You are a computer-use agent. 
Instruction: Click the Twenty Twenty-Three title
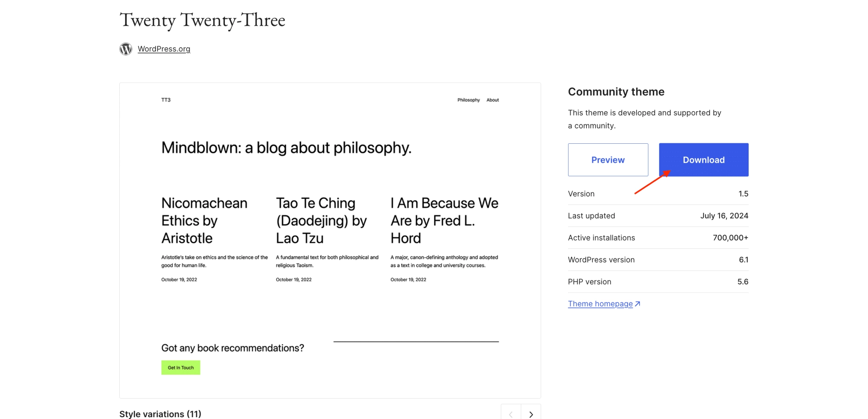coord(202,20)
